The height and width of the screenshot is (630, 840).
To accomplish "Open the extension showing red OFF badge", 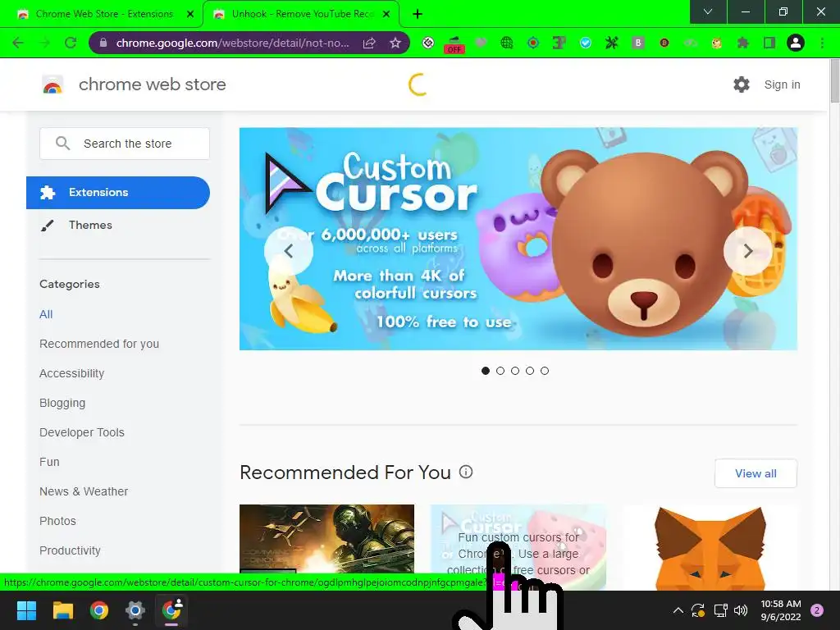I will (454, 44).
